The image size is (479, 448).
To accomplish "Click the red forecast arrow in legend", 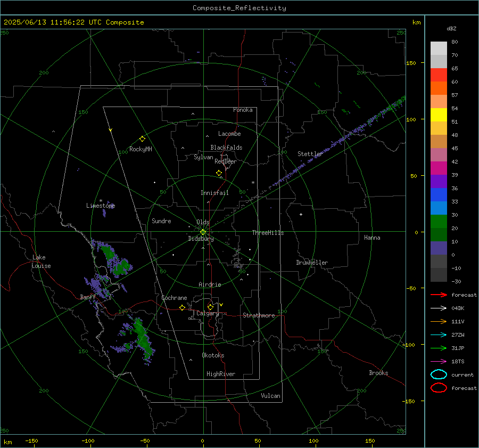I will point(439,295).
